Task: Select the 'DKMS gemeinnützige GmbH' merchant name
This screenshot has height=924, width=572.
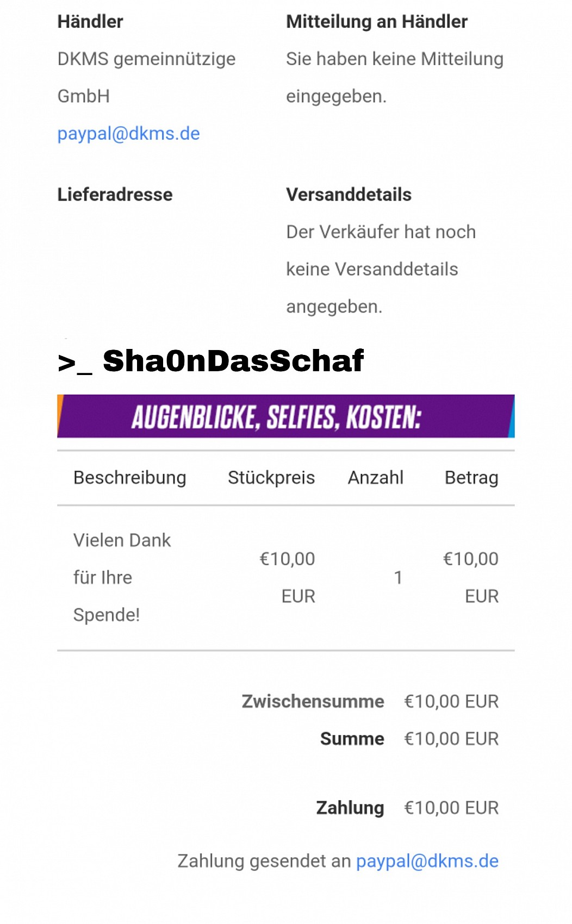Action: point(146,77)
